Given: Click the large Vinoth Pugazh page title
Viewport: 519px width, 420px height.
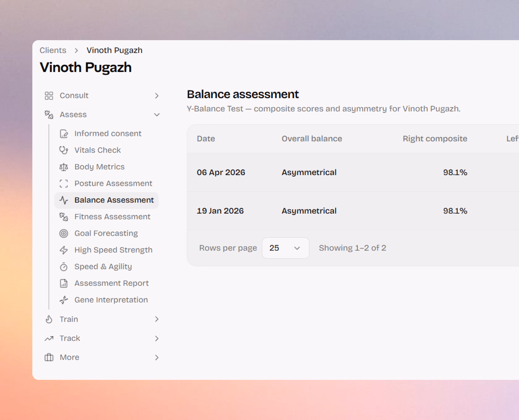Looking at the screenshot, I should pyautogui.click(x=86, y=67).
